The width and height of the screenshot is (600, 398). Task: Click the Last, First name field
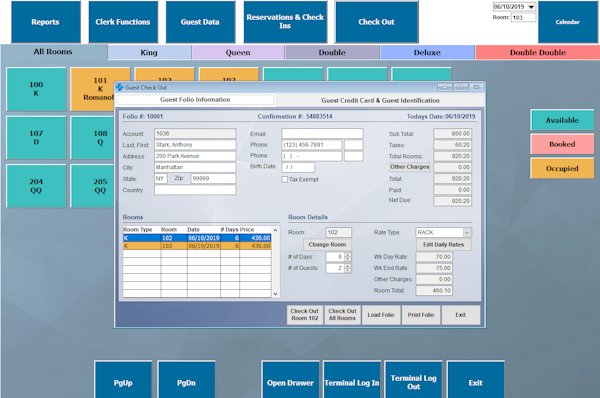[195, 145]
